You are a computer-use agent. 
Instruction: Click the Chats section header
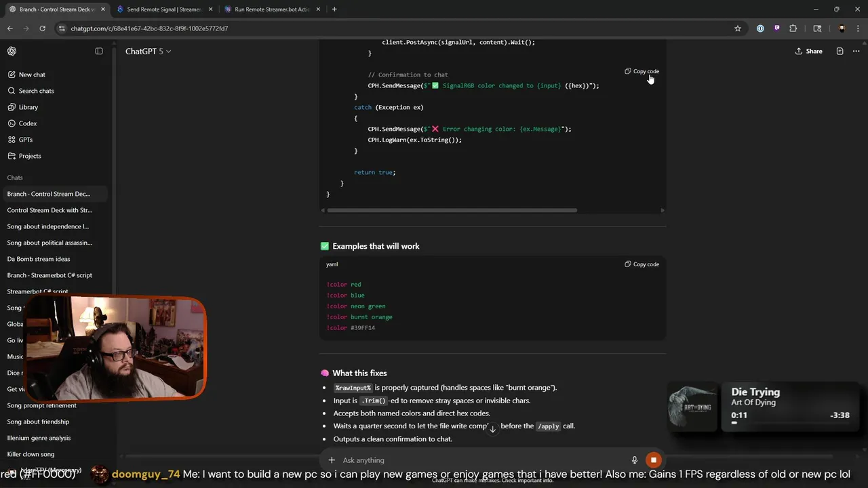15,178
